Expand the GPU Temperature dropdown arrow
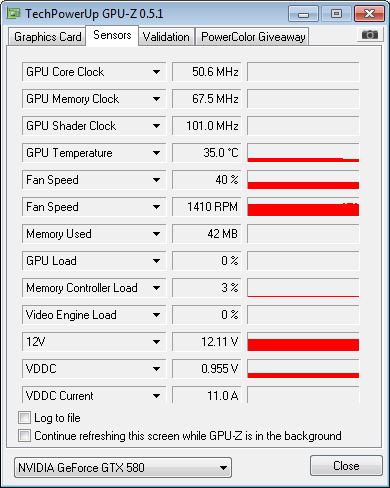The height and width of the screenshot is (488, 390). click(156, 153)
